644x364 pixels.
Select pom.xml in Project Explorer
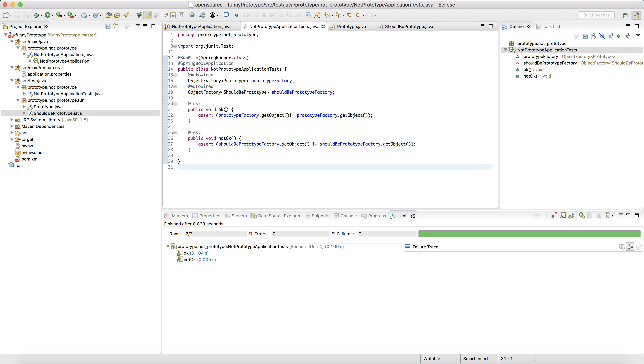point(30,159)
